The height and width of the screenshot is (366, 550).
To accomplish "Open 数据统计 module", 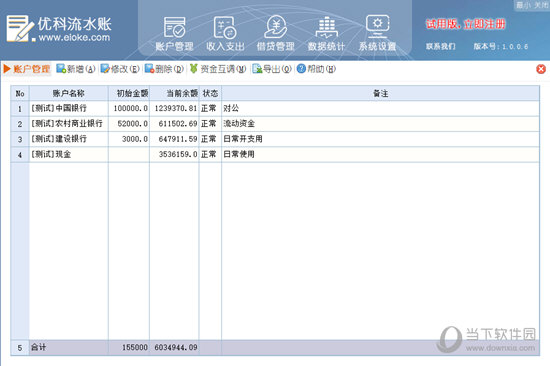I will (326, 34).
